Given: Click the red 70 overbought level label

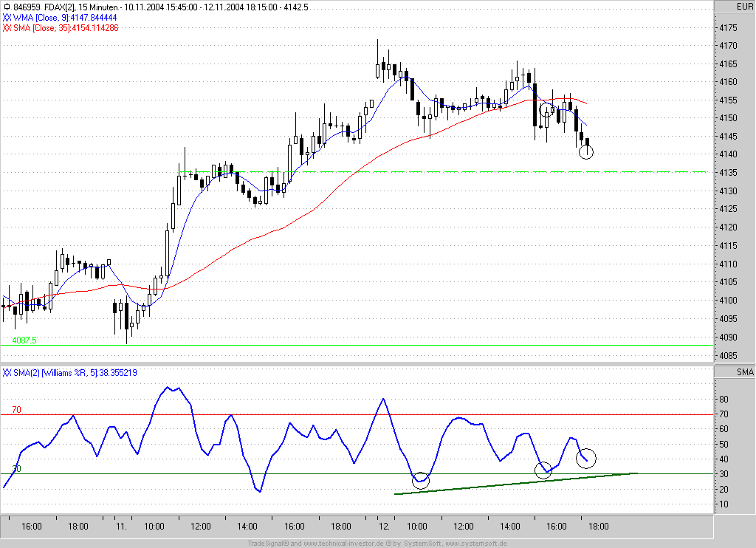Looking at the screenshot, I should tap(16, 410).
